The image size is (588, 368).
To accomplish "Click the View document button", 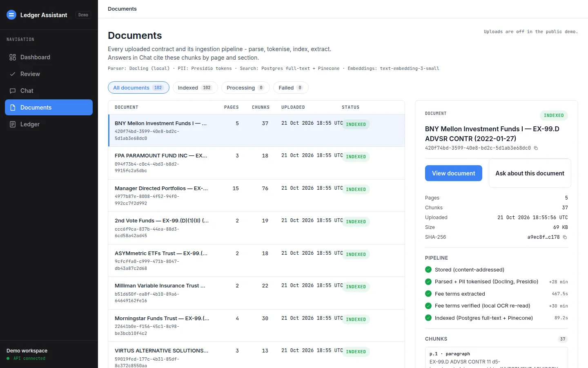I will click(x=454, y=173).
